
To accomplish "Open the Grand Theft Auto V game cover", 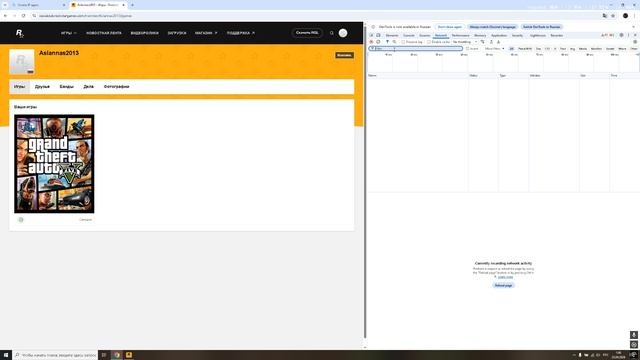I will click(x=54, y=164).
